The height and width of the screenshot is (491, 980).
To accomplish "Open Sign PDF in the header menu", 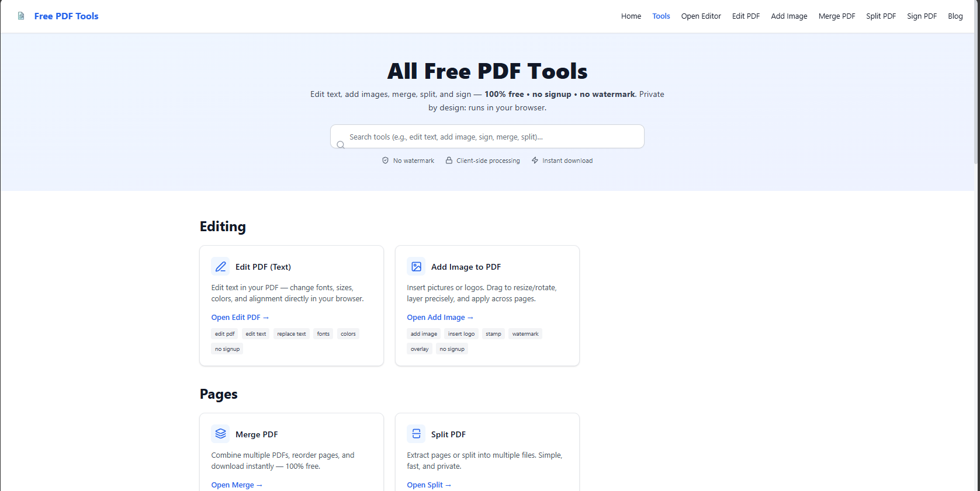I will coord(922,16).
